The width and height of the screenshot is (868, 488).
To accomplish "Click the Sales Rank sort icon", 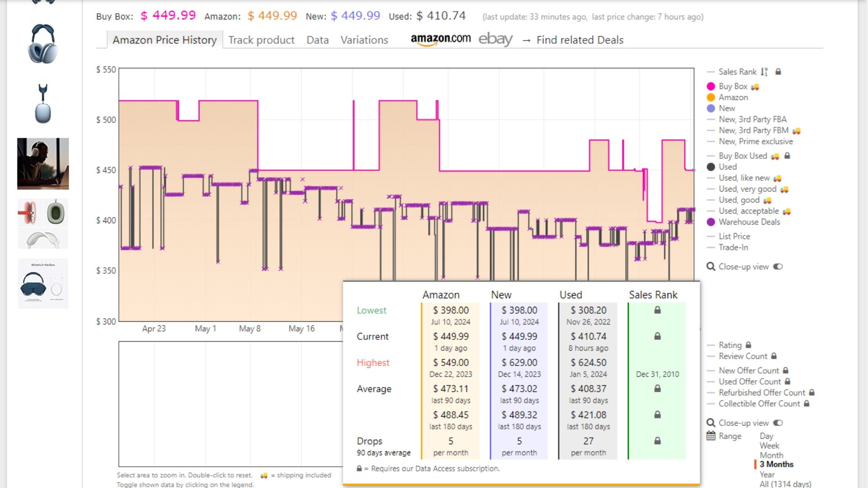I will [x=764, y=71].
